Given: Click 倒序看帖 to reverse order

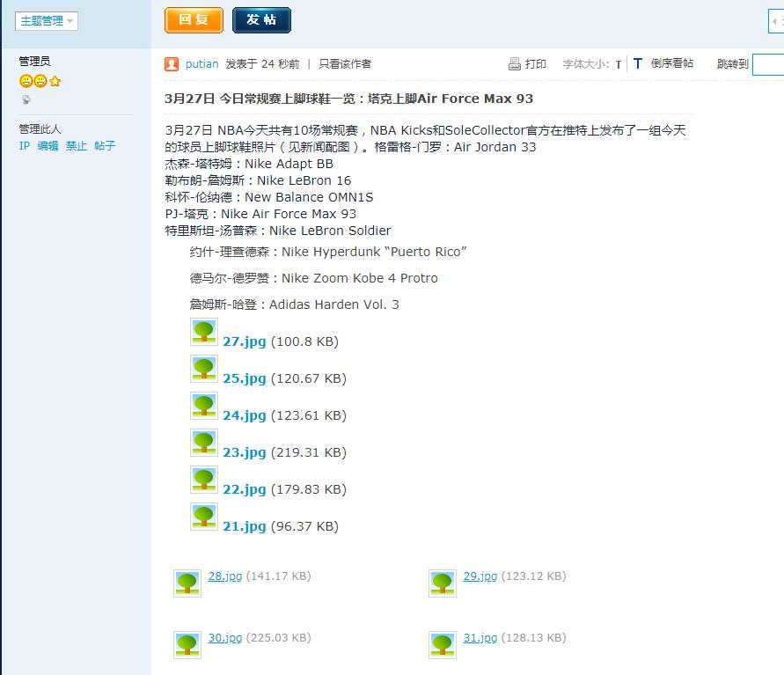Looking at the screenshot, I should tap(672, 63).
